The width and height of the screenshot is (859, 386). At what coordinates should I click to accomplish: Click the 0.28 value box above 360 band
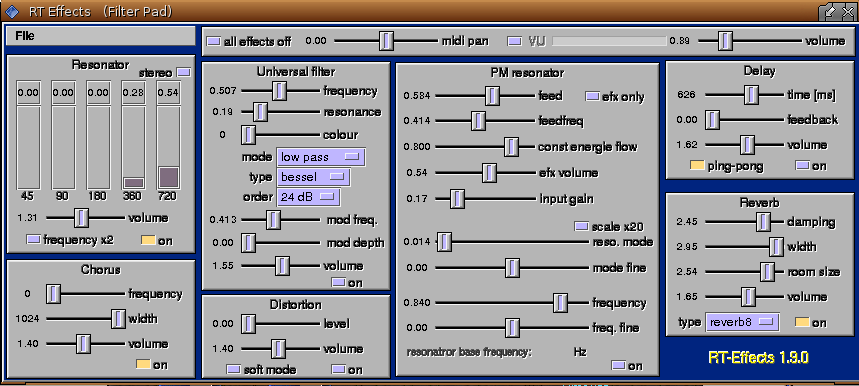pyautogui.click(x=133, y=93)
